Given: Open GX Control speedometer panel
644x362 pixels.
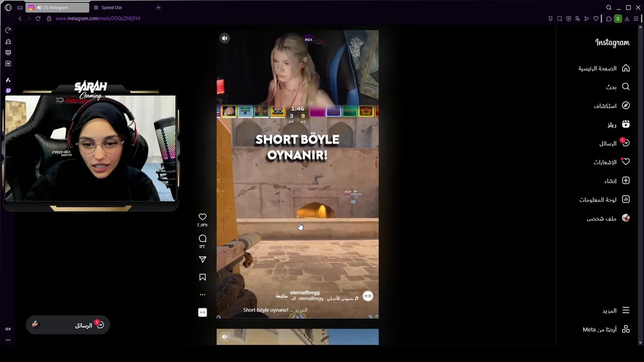Looking at the screenshot, I should [8, 30].
